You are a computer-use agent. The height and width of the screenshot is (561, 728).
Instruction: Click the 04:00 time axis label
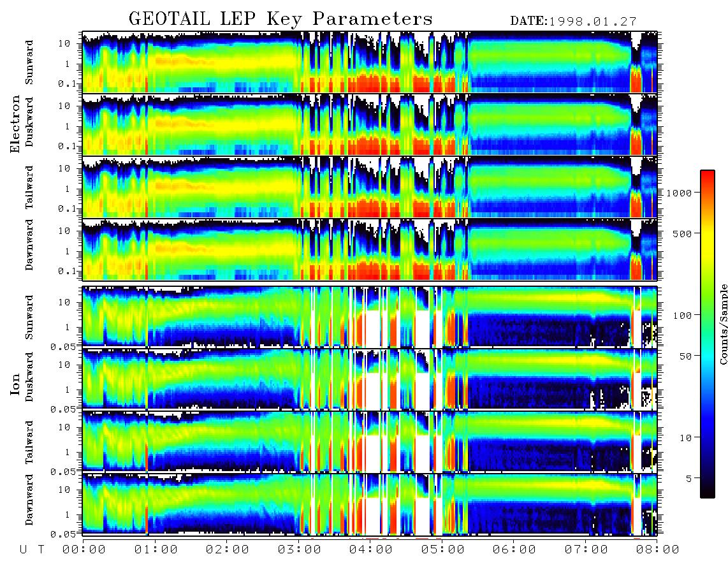point(371,550)
